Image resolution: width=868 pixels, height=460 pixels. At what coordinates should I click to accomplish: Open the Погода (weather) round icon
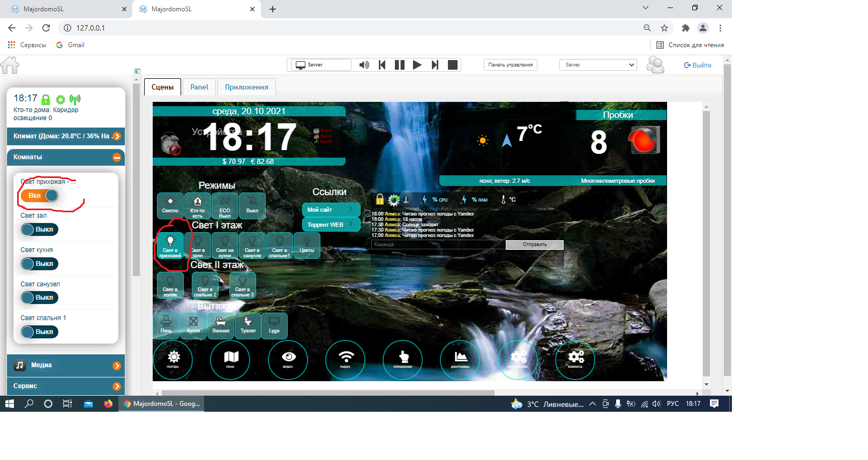tap(173, 359)
